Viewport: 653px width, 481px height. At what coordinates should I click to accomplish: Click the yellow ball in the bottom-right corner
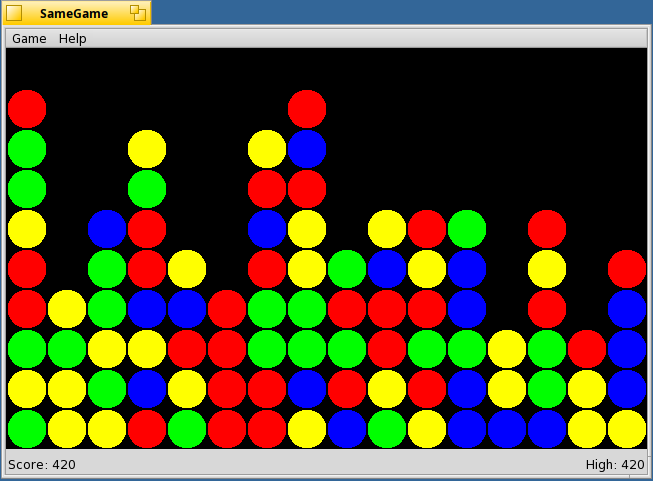pos(627,429)
